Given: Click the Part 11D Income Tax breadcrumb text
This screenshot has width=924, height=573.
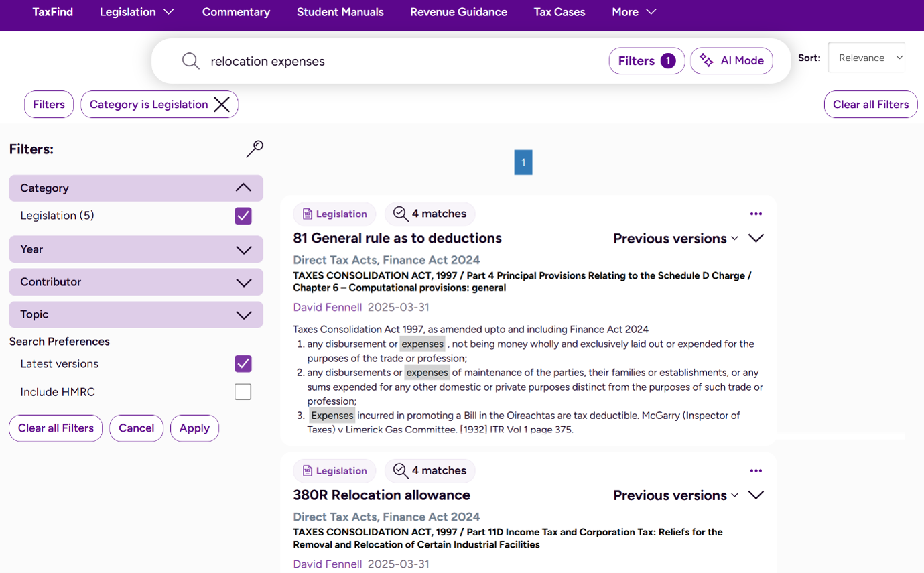Looking at the screenshot, I should pyautogui.click(x=508, y=538).
